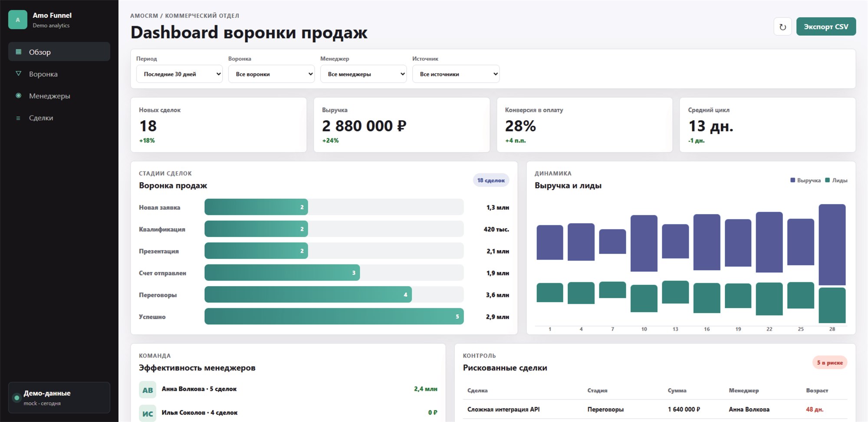
Task: Click the 2,4 млн manager revenue value
Action: click(426, 389)
